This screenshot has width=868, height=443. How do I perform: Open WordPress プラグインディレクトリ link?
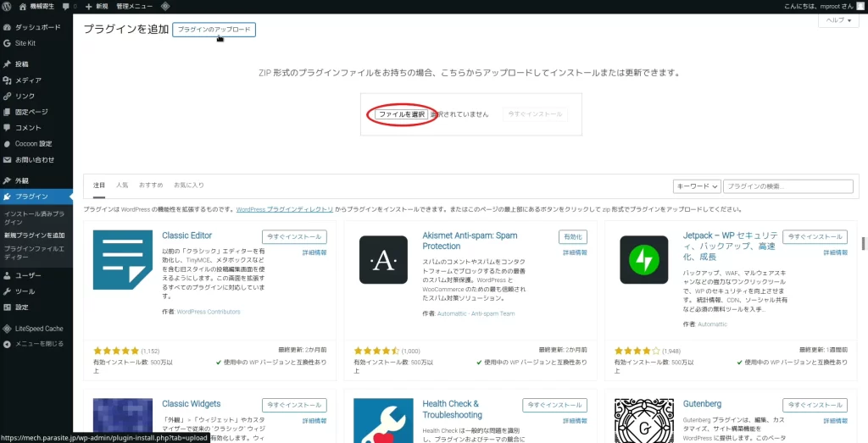[x=284, y=209]
